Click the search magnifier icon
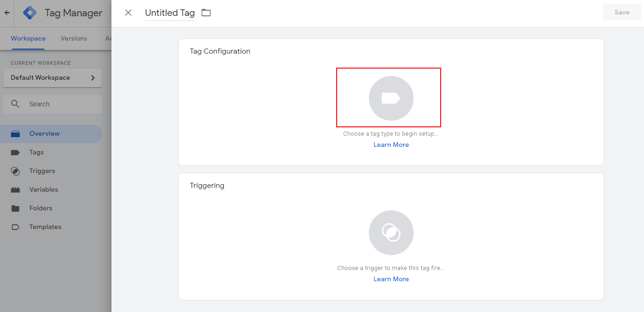 point(15,104)
